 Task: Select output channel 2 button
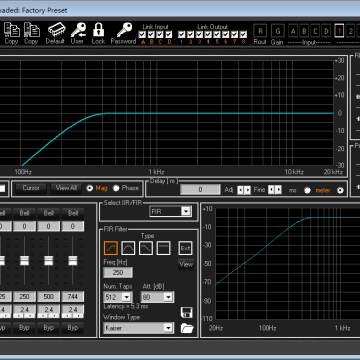click(351, 31)
